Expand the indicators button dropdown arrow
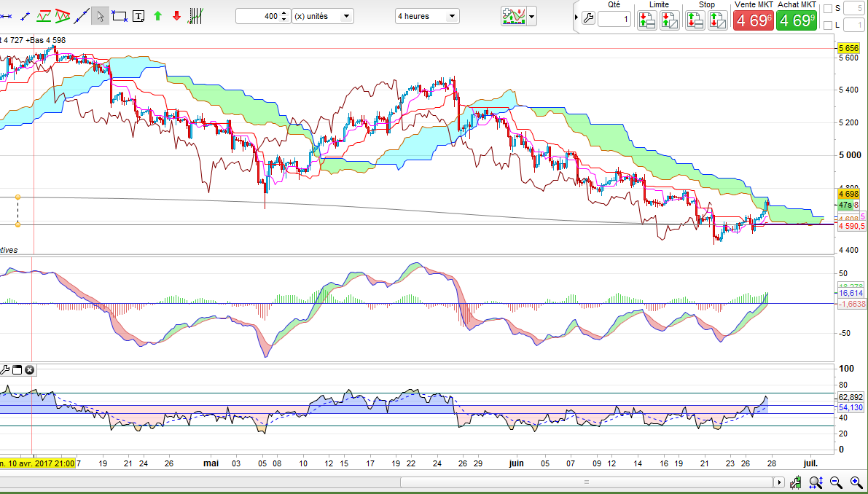The width and height of the screenshot is (868, 494). 532,16
